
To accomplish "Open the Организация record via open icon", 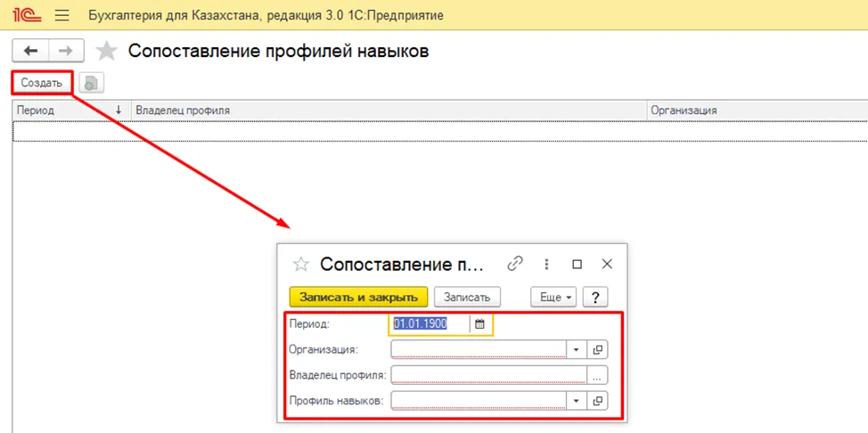I will (597, 349).
